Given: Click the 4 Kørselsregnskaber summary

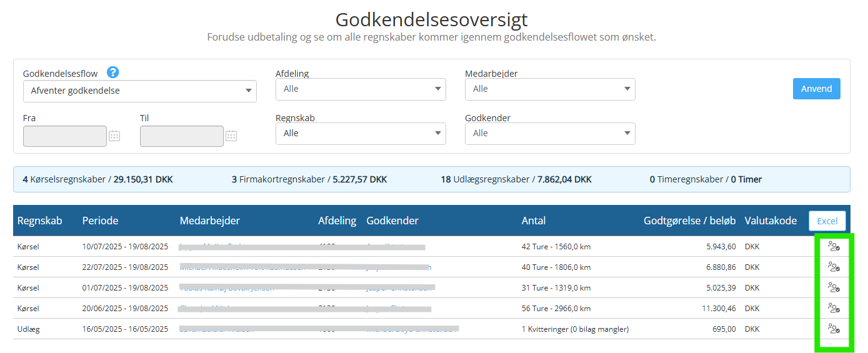Looking at the screenshot, I should coord(98,179).
